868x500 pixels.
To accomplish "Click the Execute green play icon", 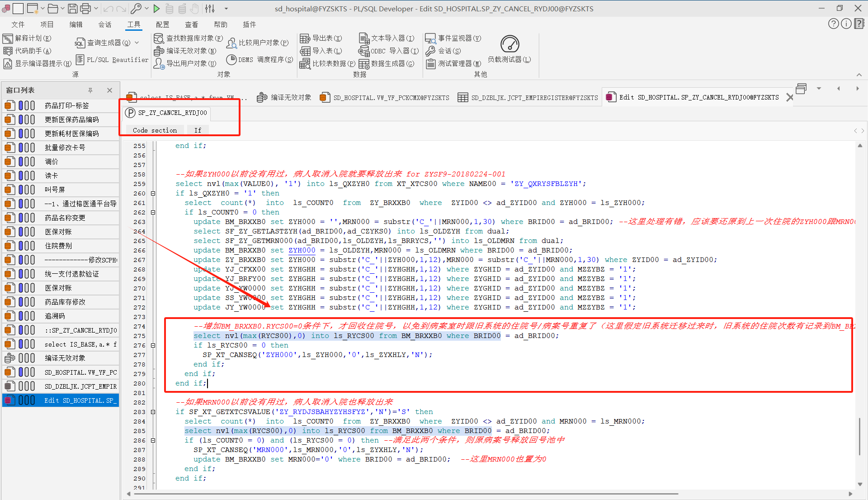I will click(156, 9).
